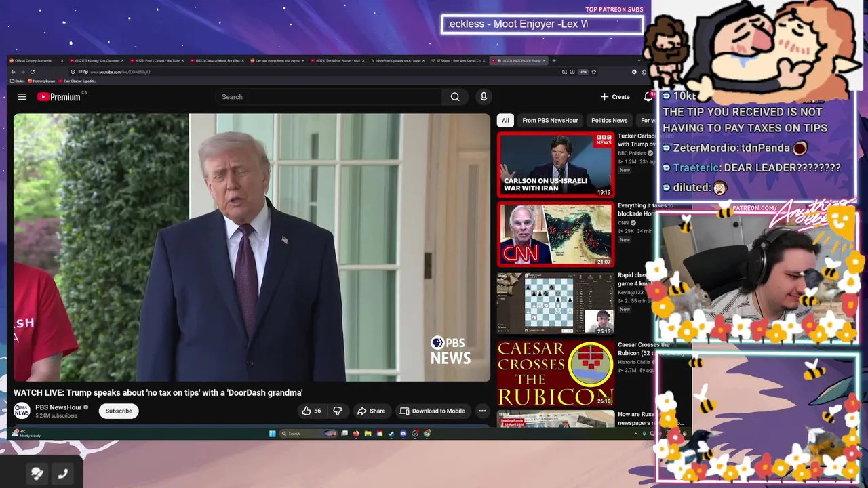868x488 pixels.
Task: Open File Explorer from the taskbar
Action: 368,434
